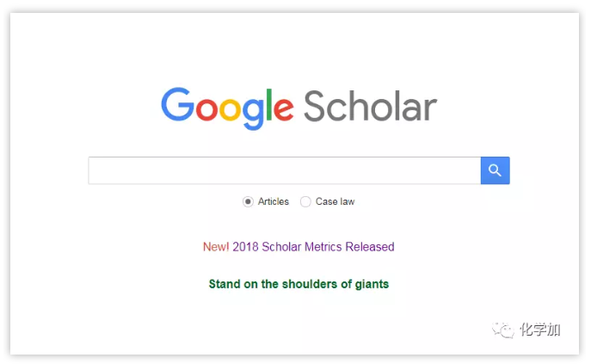Click the red New! announcement text

(x=216, y=247)
